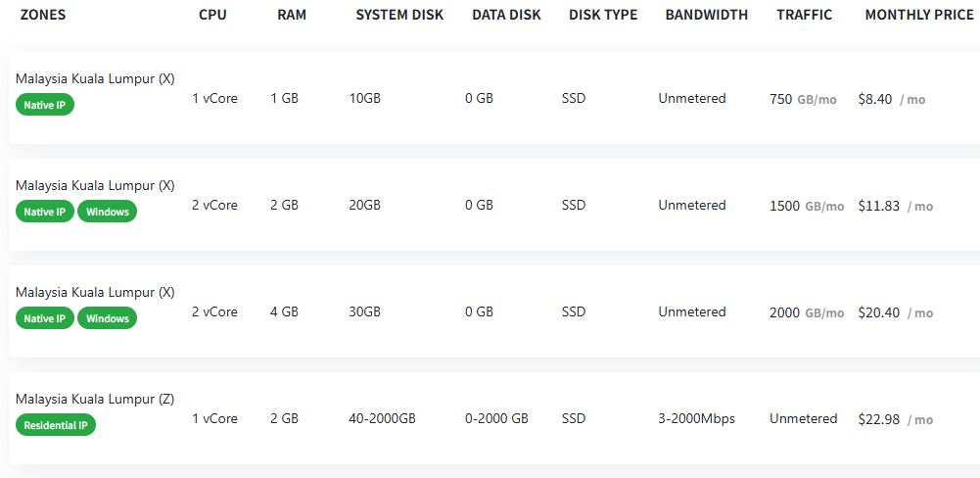This screenshot has height=478, width=980.
Task: Click the Native IP badge on the $8.40 plan
Action: pos(45,105)
